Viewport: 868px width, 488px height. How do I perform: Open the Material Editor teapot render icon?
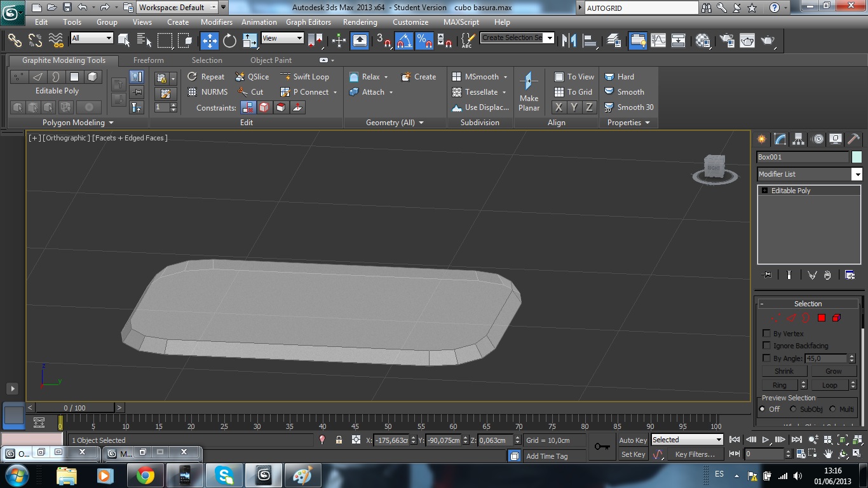(x=747, y=41)
